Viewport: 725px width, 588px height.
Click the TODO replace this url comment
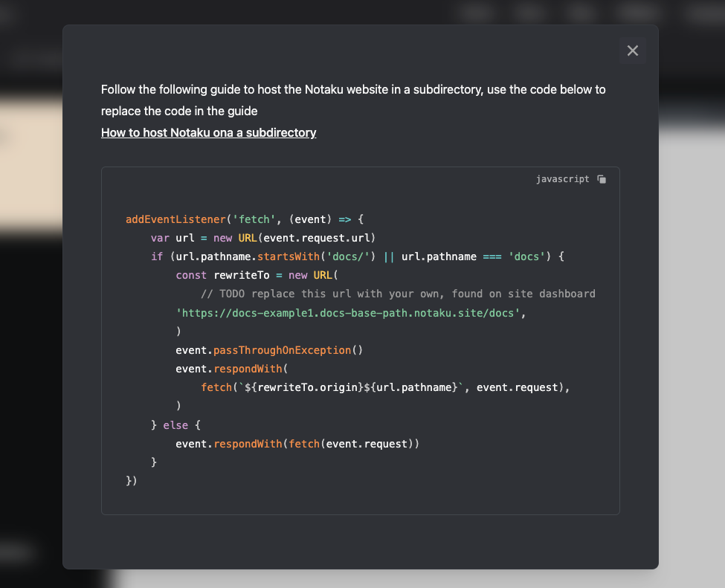click(x=398, y=294)
